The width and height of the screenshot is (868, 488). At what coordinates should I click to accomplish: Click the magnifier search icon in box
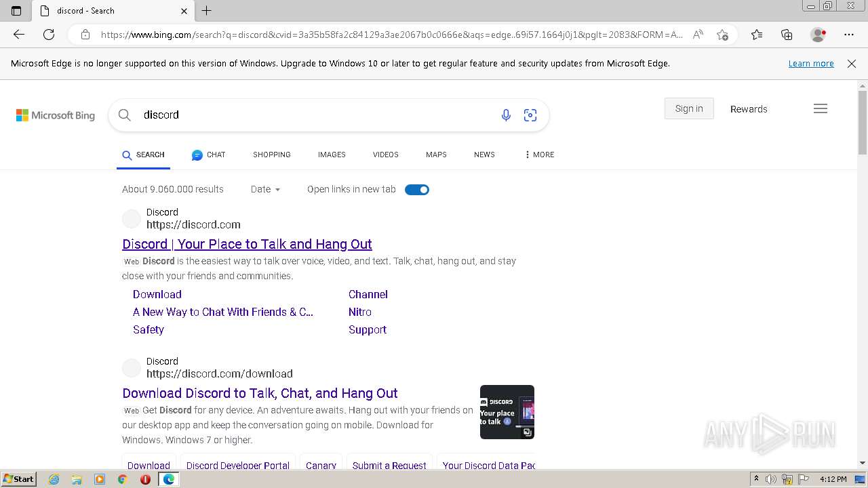click(x=125, y=115)
